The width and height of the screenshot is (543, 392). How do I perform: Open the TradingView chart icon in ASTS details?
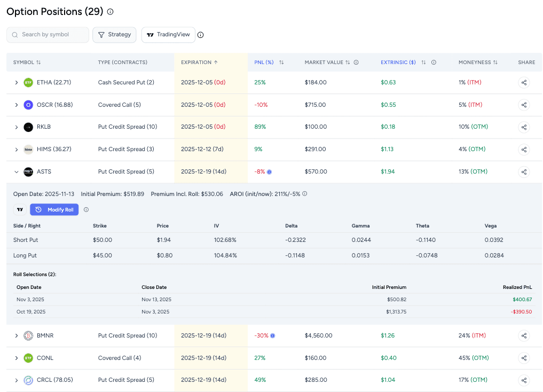(x=20, y=209)
